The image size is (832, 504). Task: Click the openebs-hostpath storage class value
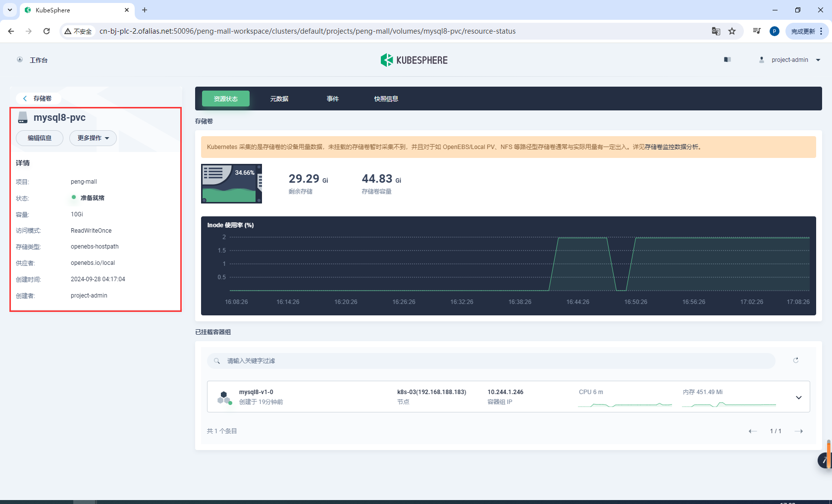(x=95, y=247)
